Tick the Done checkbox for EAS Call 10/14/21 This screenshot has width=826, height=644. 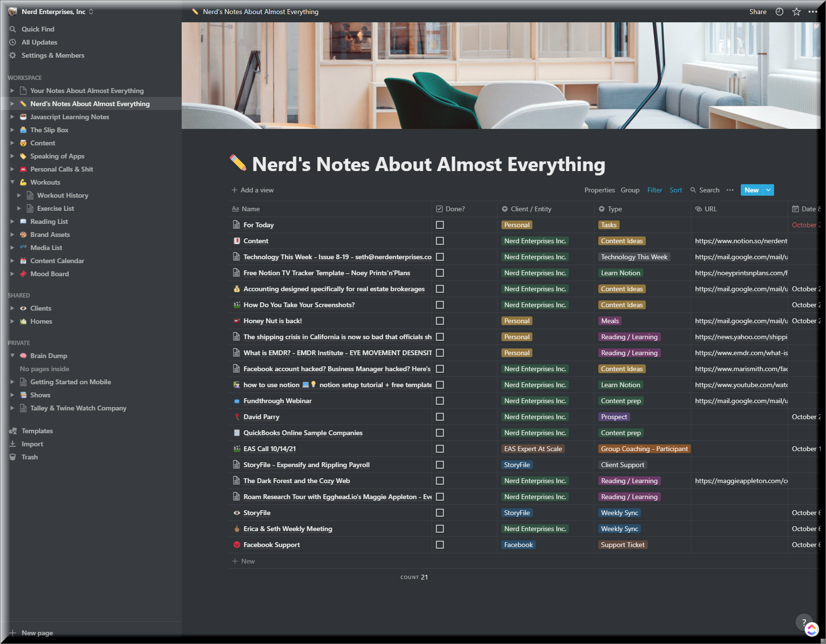point(440,449)
